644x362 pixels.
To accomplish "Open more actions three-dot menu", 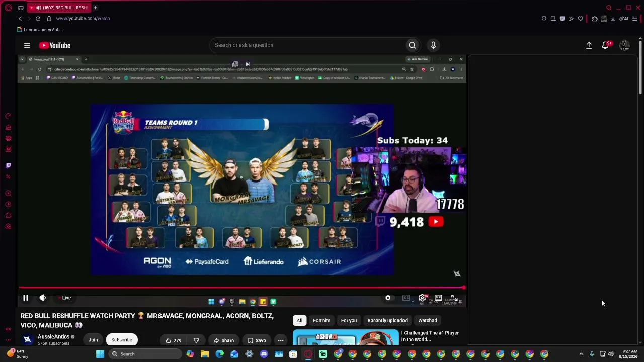I will click(x=281, y=340).
